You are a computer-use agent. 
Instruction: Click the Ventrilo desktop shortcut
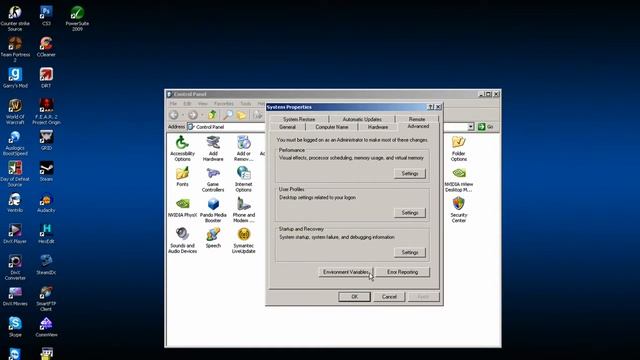15,202
